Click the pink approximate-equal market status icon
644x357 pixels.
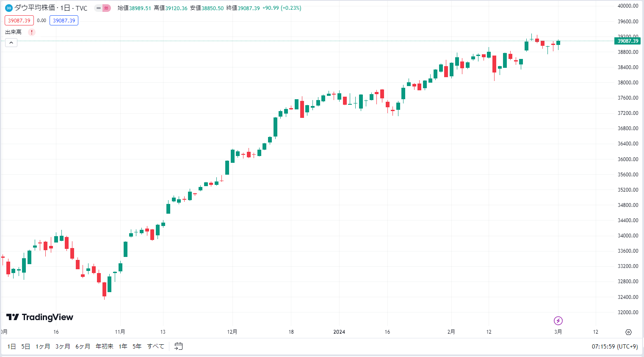(106, 8)
